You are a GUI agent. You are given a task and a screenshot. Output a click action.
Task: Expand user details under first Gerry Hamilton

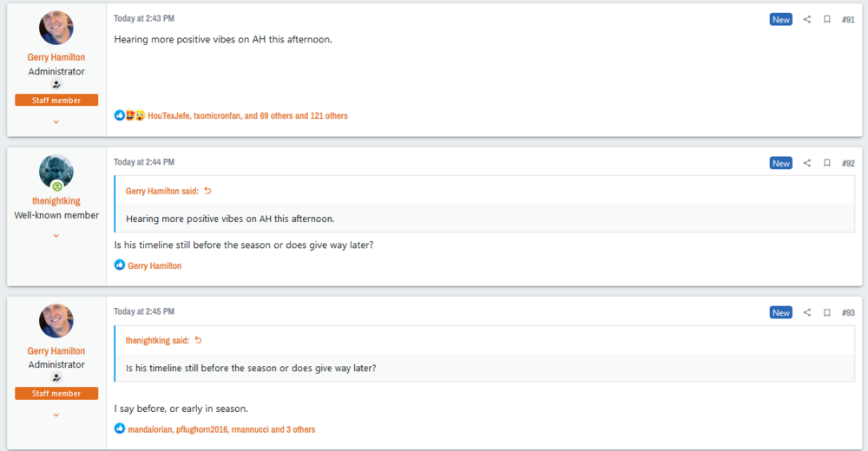coord(56,121)
